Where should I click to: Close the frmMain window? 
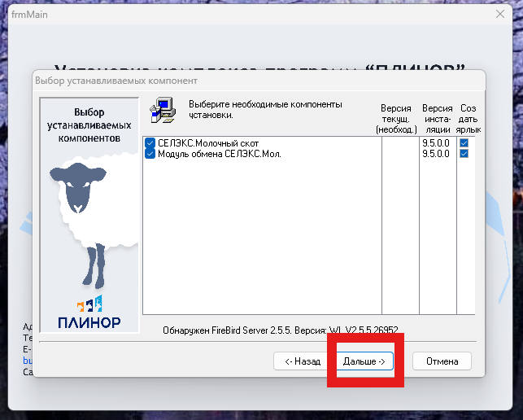tap(500, 14)
